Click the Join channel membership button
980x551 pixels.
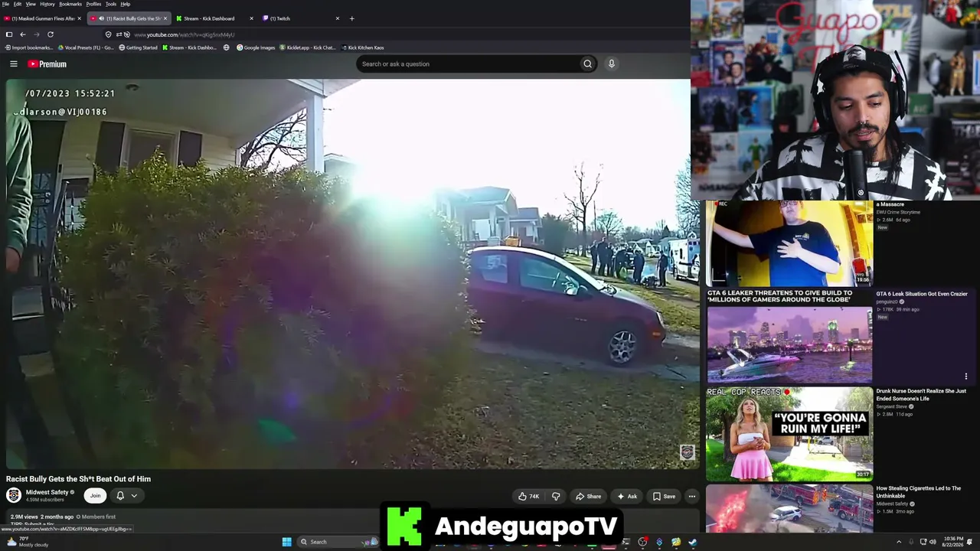pos(95,496)
